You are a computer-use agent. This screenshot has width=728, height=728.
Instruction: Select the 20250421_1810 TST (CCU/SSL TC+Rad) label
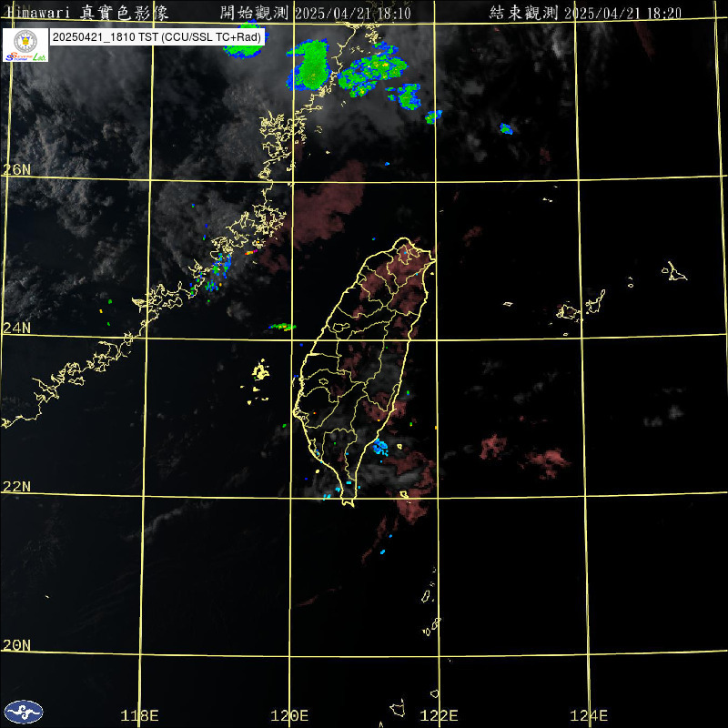[x=157, y=37]
